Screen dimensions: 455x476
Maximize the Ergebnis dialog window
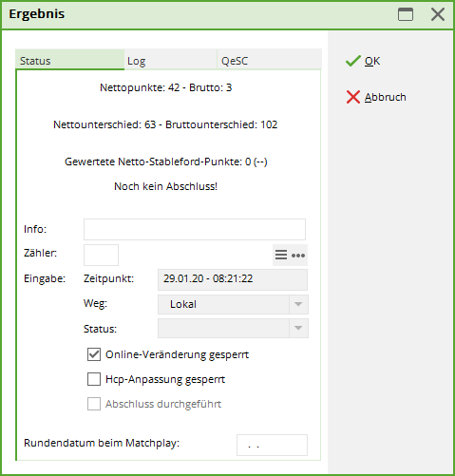point(406,14)
